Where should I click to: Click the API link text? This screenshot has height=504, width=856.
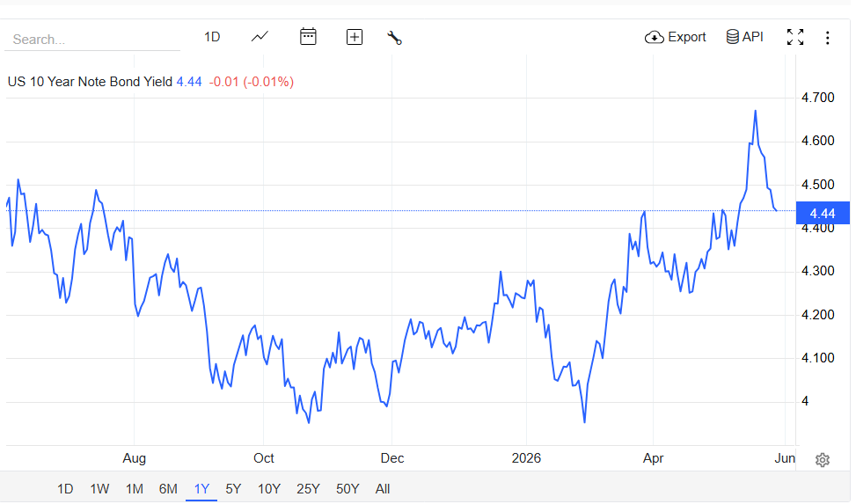(753, 37)
